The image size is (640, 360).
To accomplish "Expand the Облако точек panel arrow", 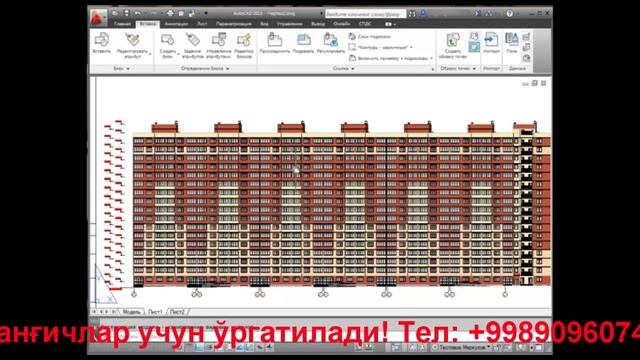I will click(474, 69).
